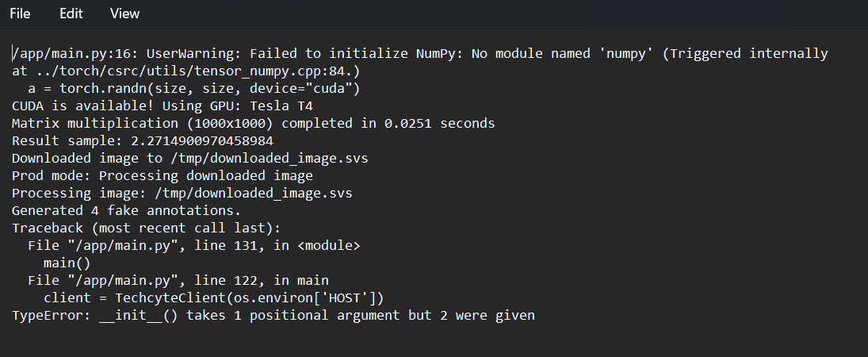Screen dimensions: 868x357
Task: Click the 'Processing image:' path line
Action: click(182, 193)
